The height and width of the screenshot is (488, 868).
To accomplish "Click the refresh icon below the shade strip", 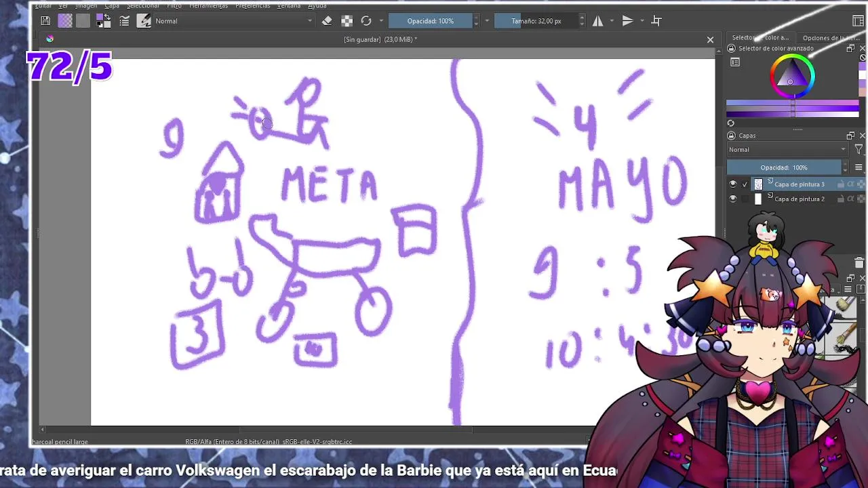I will [731, 123].
